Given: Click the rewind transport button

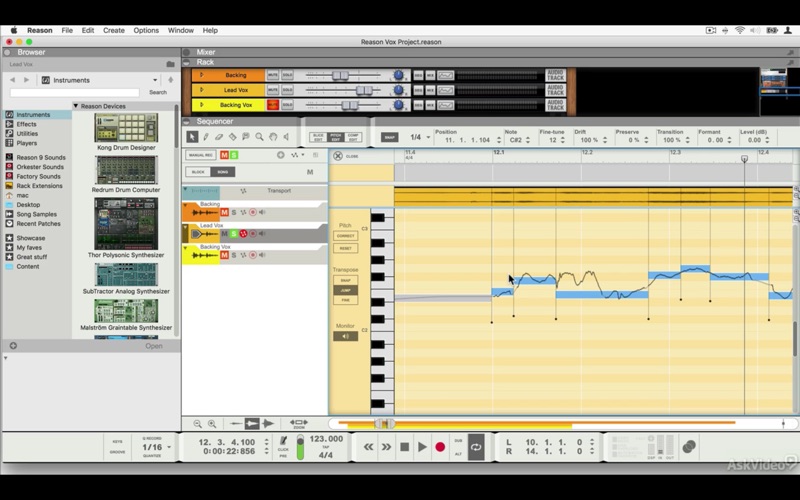Looking at the screenshot, I should [368, 447].
